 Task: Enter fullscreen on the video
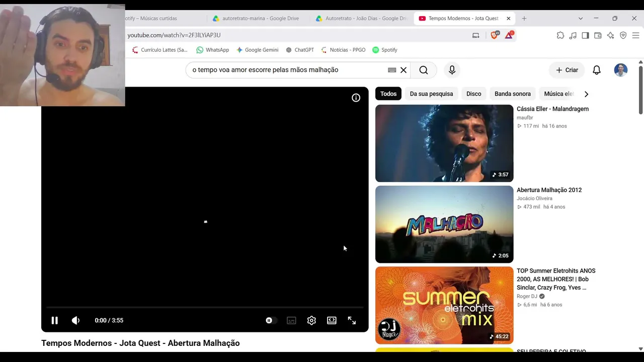click(x=352, y=320)
